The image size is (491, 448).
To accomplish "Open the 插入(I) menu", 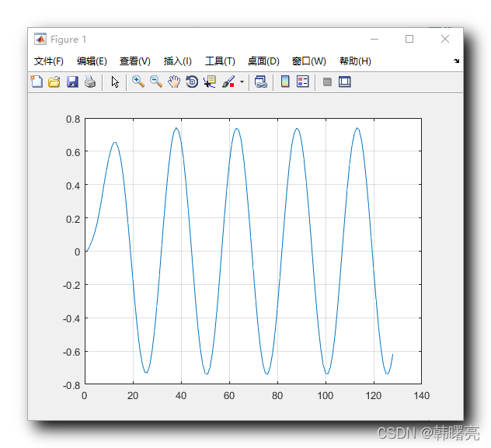I will click(178, 61).
